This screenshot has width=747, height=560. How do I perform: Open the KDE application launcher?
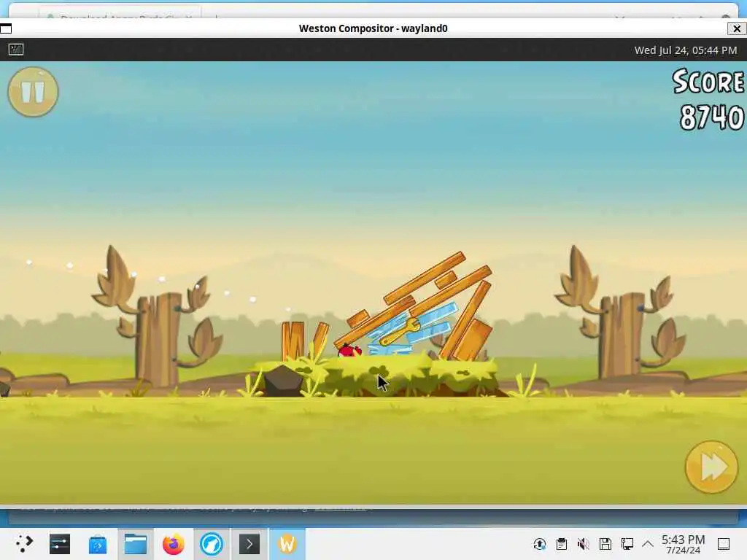click(x=23, y=544)
